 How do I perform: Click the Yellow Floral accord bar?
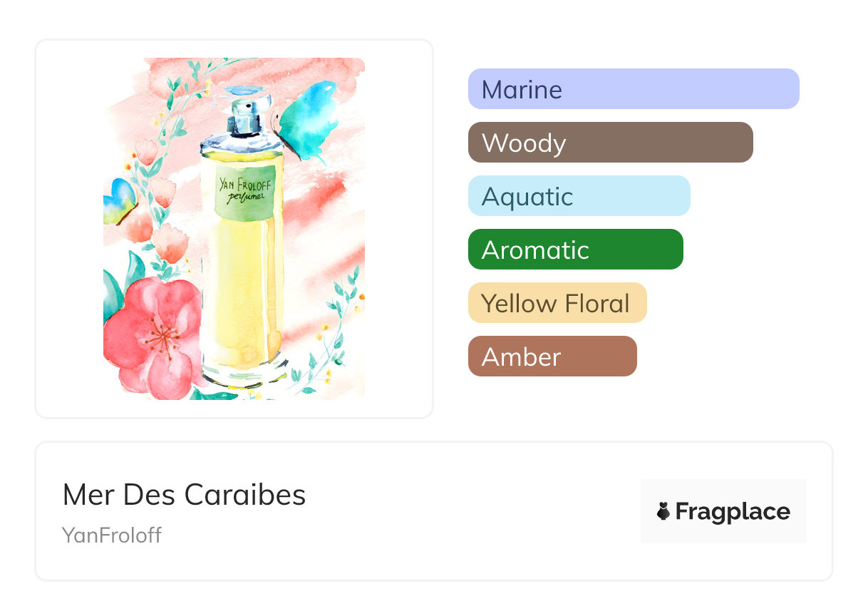557,303
